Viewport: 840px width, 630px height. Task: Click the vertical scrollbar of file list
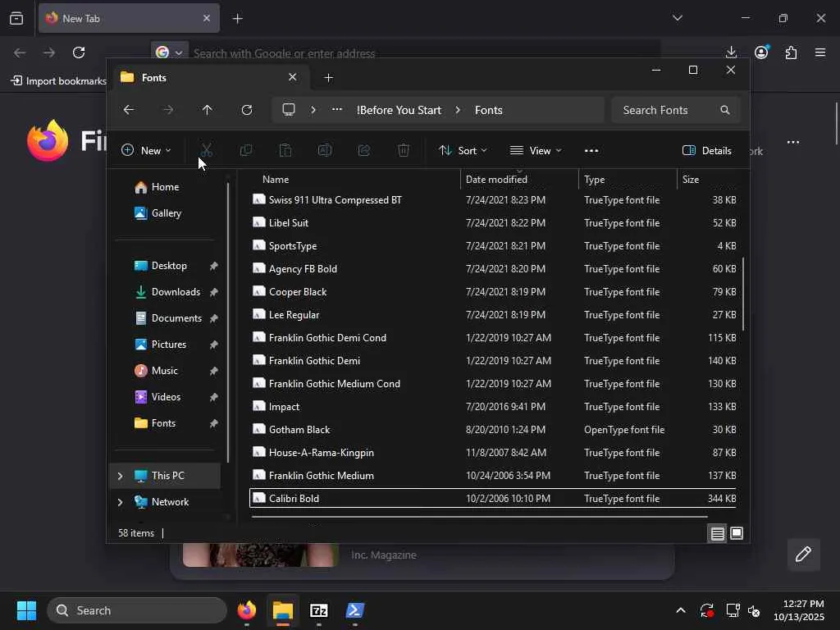[x=744, y=295]
